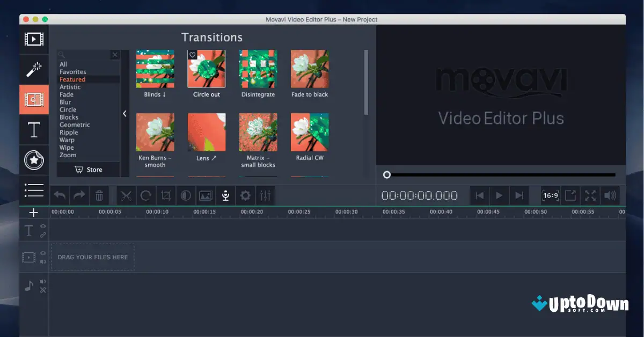Switch to the Zoom transitions category
This screenshot has height=337, width=644.
point(69,155)
